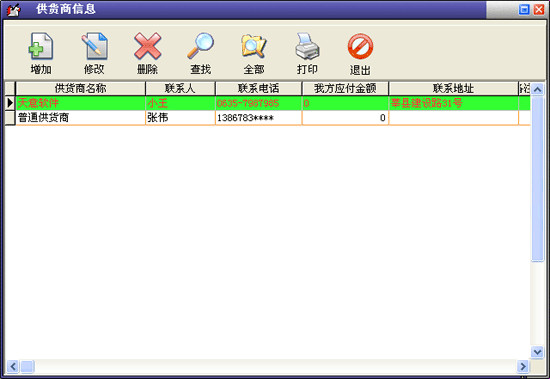Click the 打印 printer icon

coord(307,53)
